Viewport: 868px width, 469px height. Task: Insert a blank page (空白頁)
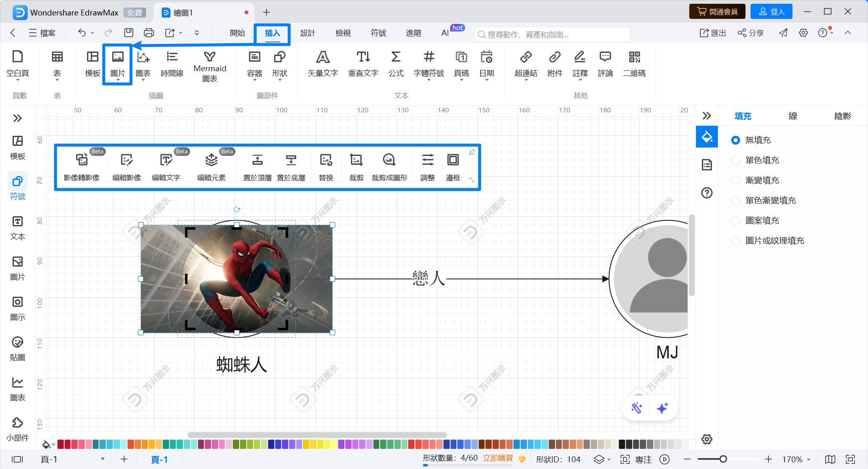(x=18, y=64)
